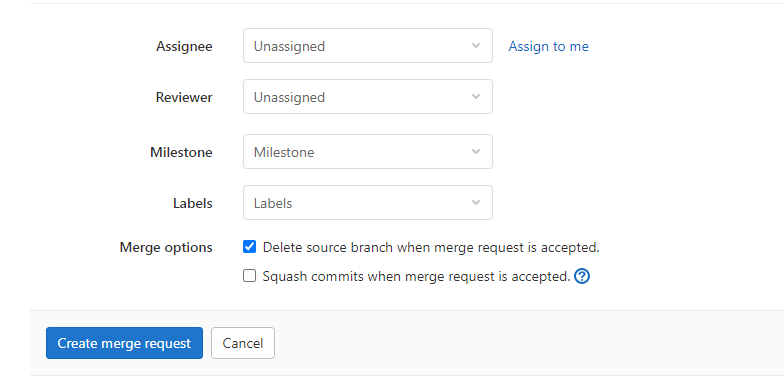Click the chevron arrow in Reviewer field
The height and width of the screenshot is (384, 784).
tap(476, 97)
